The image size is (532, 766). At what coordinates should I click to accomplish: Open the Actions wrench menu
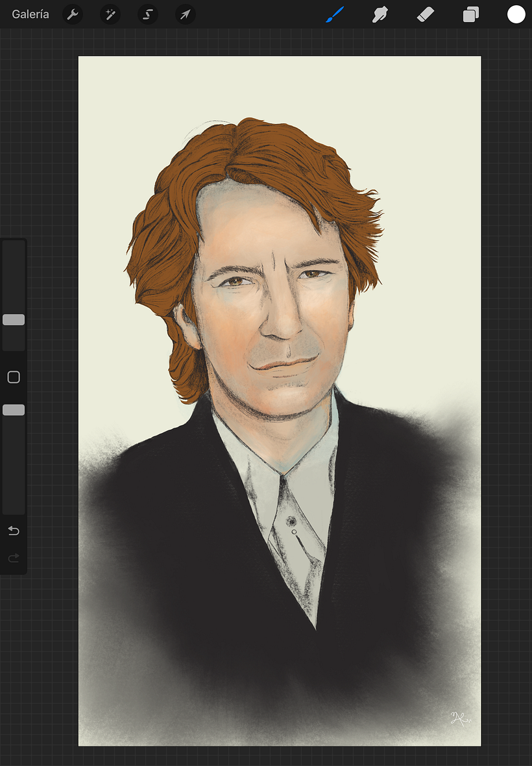point(73,14)
